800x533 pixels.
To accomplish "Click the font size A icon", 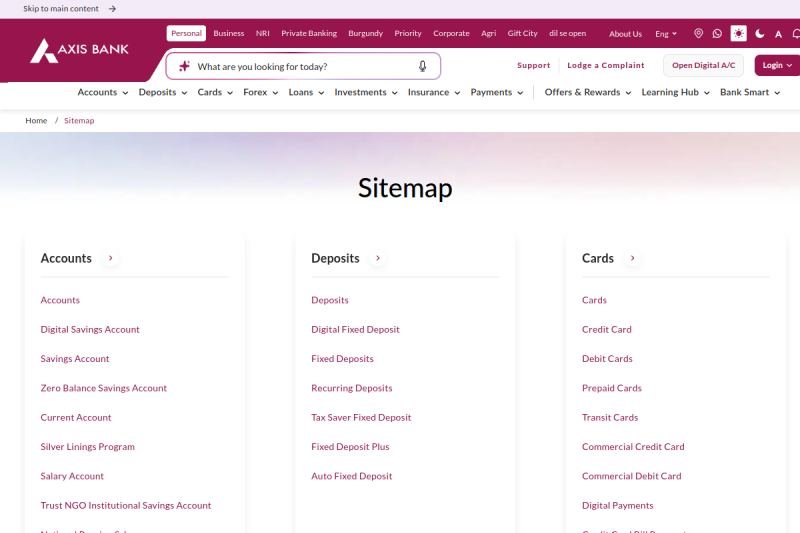I will [779, 34].
